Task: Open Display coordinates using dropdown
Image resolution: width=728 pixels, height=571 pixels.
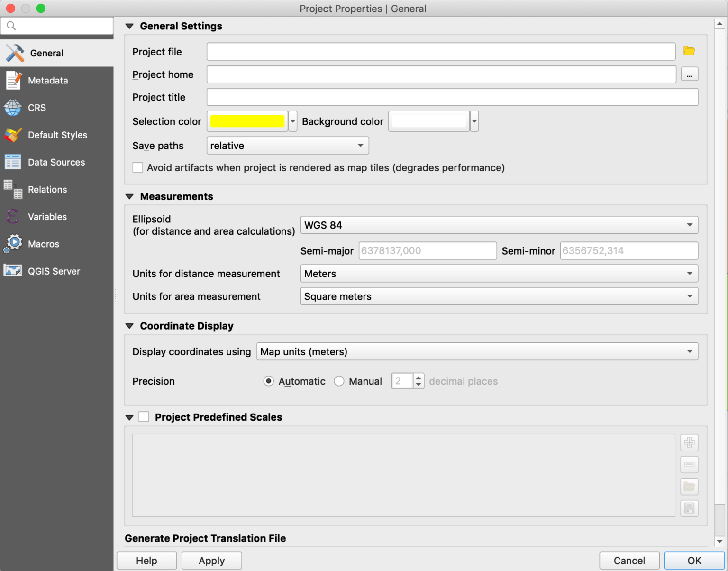Action: (477, 351)
